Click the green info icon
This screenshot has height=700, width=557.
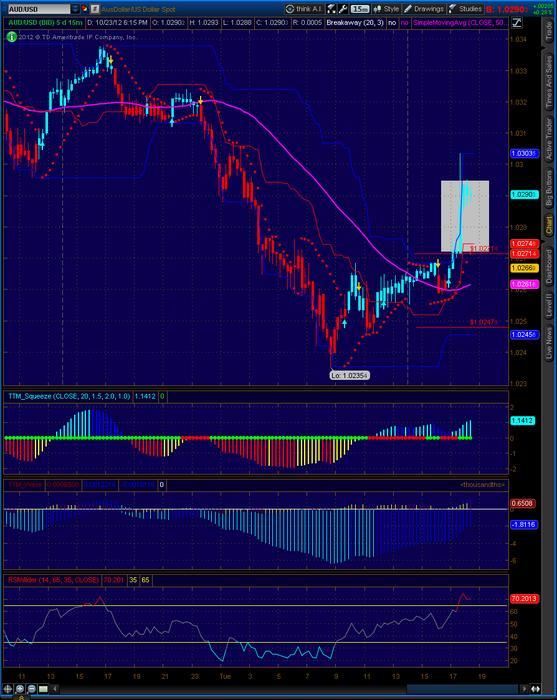[12, 37]
